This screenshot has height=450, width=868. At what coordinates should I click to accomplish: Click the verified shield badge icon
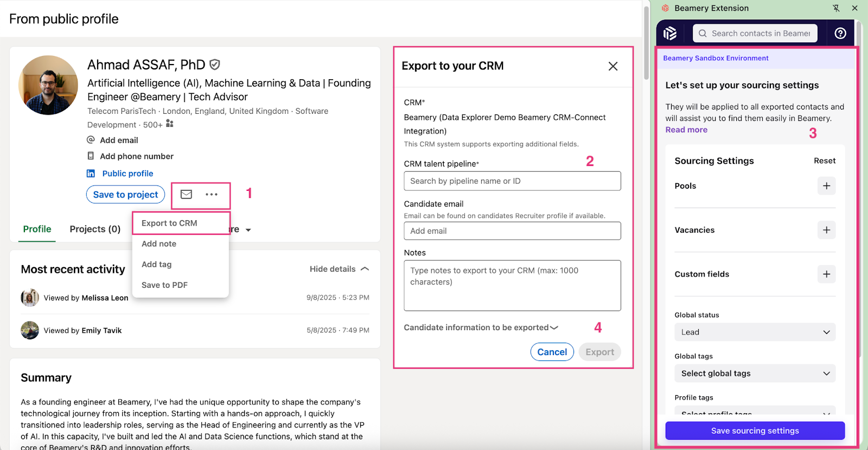coord(215,65)
